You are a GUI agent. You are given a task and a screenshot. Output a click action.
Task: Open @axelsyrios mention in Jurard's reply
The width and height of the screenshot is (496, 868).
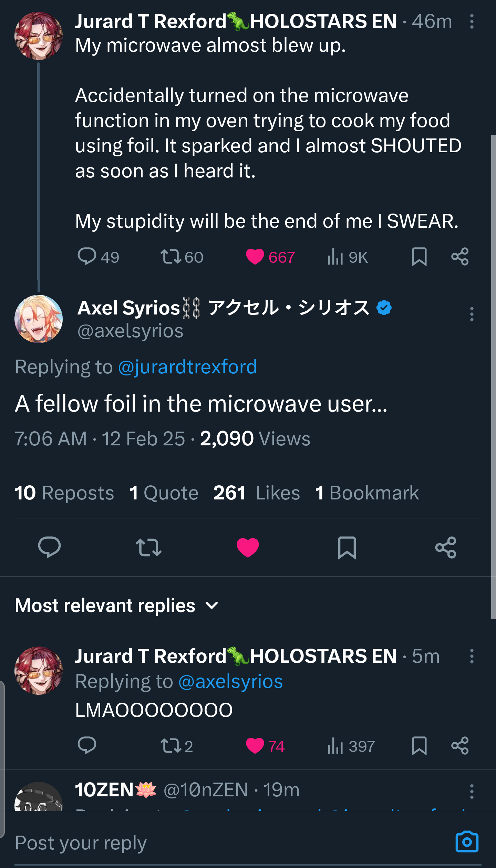click(x=230, y=681)
